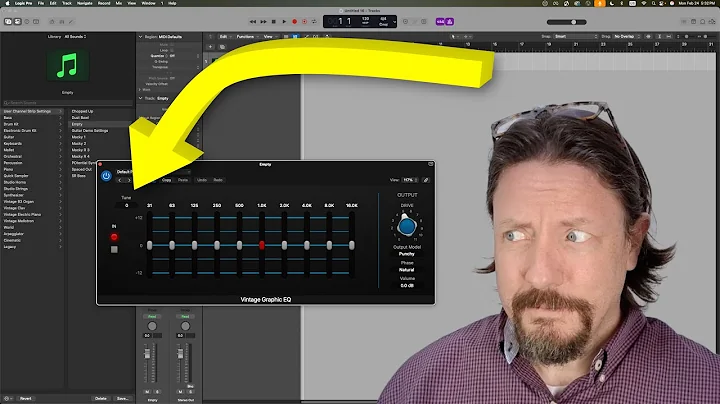Toggle the purple metronome button
This screenshot has width=720, height=404.
point(450,22)
